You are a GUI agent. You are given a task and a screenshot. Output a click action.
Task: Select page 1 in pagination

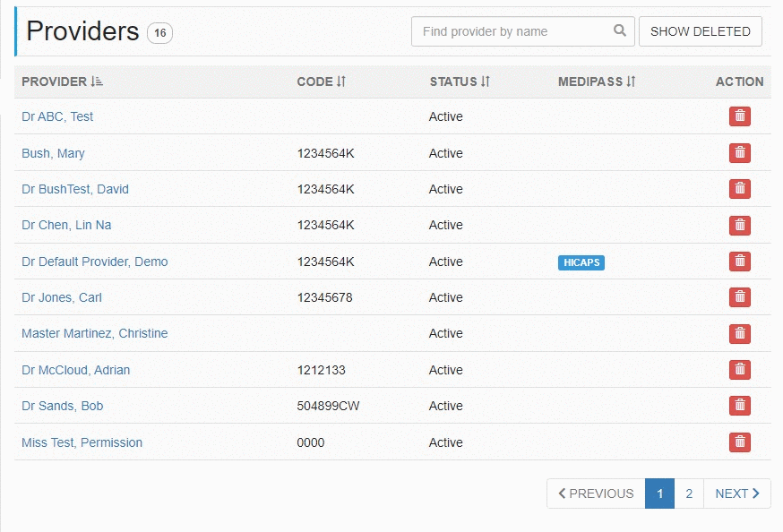click(659, 493)
